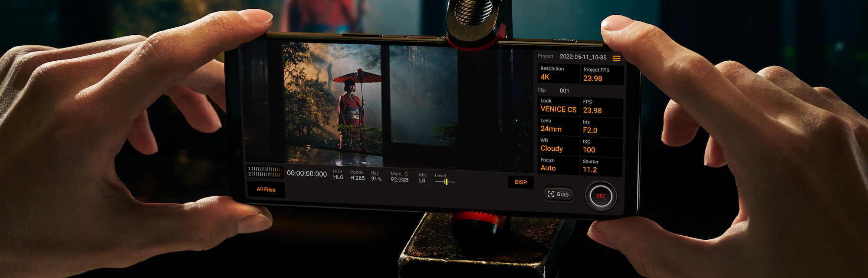The height and width of the screenshot is (278, 868).
Task: Tap the Grab frame icon button
Action: click(558, 194)
